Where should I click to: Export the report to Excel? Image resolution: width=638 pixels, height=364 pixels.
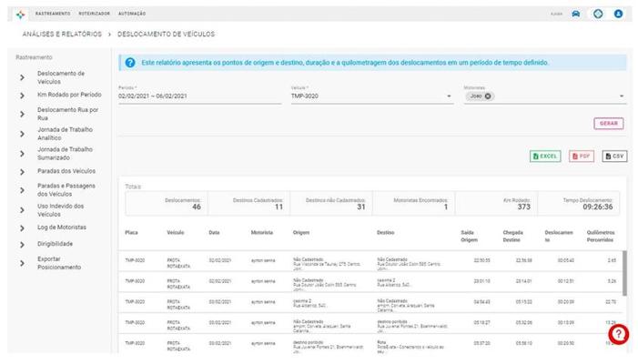point(545,157)
